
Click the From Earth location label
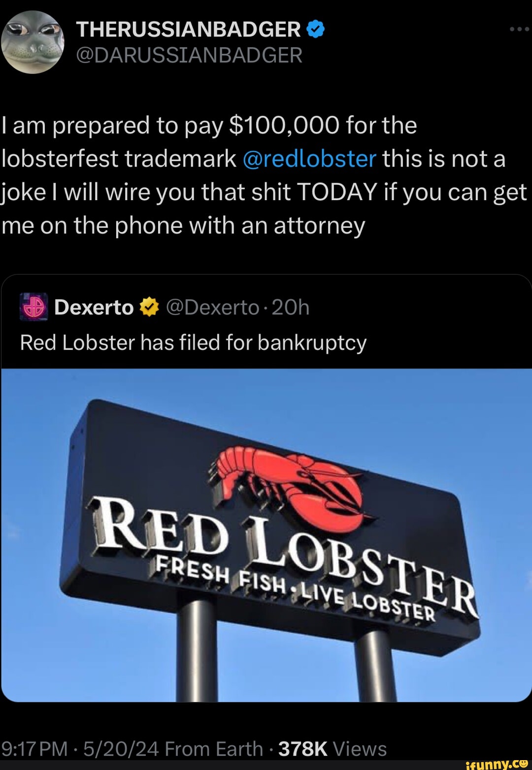click(214, 749)
